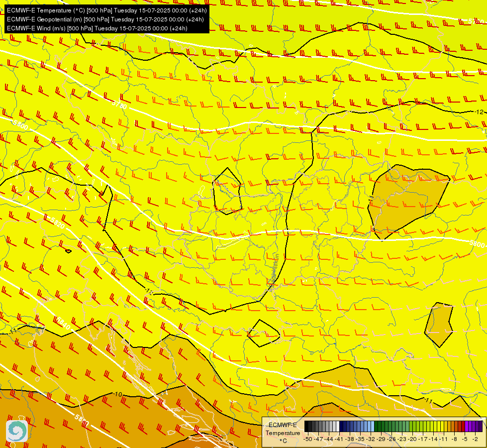Click the 5840 geopotential contour label
Screen dimensions: 487x448
click(x=63, y=324)
